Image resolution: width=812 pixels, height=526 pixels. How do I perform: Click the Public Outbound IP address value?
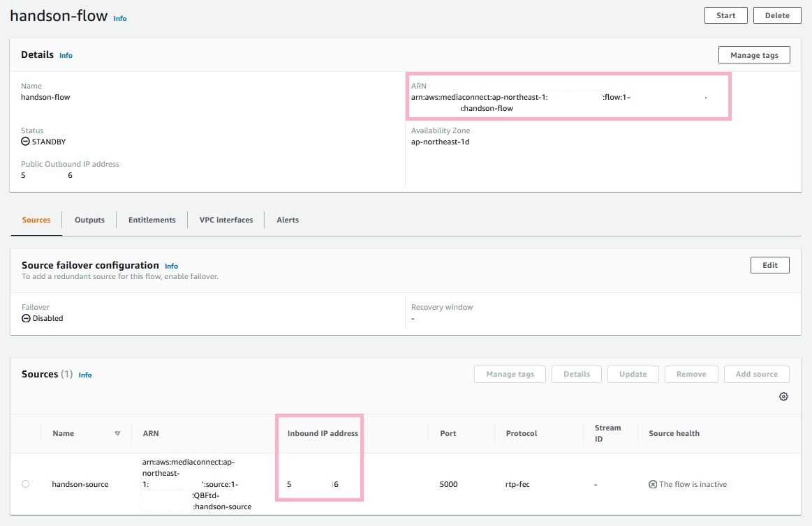[x=47, y=175]
